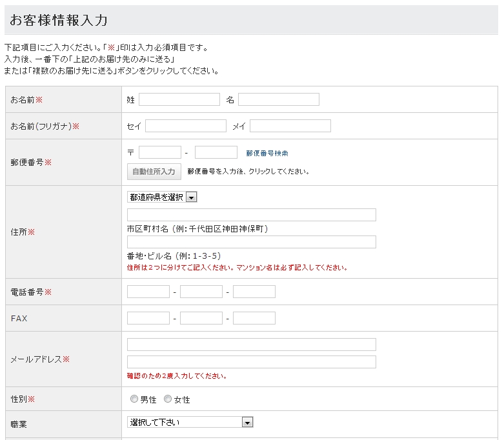Expand the 職業 選択して下さい dropdown

point(190,422)
